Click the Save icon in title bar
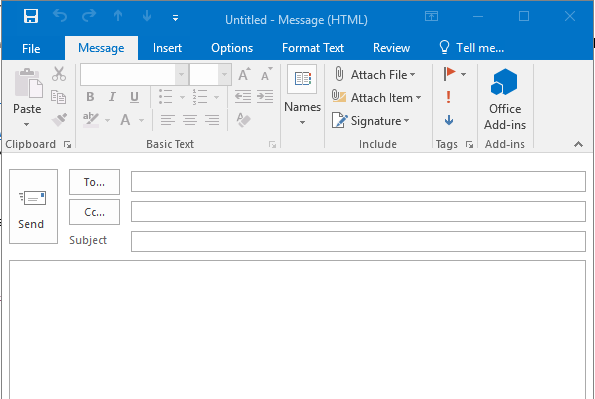This screenshot has height=399, width=595. (31, 16)
